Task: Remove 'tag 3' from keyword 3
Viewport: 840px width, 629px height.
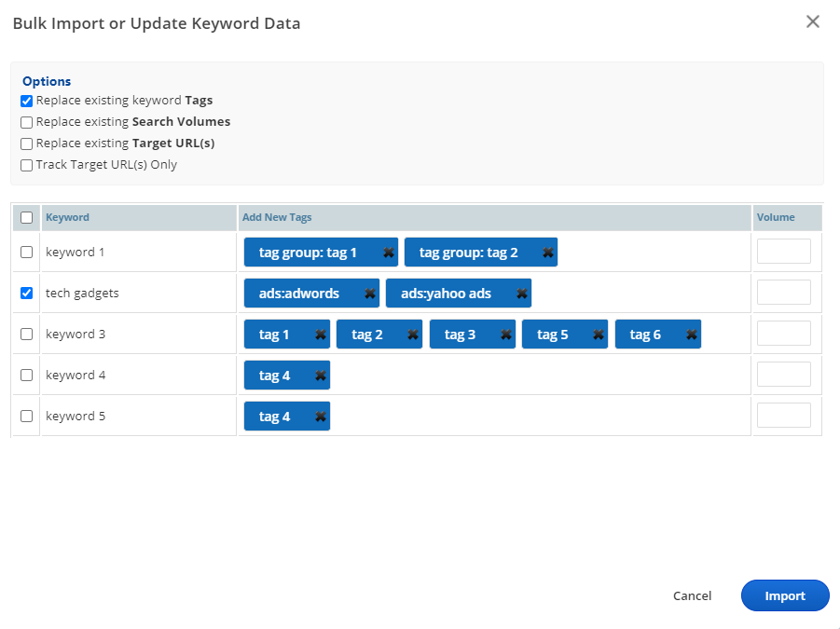Action: click(506, 335)
